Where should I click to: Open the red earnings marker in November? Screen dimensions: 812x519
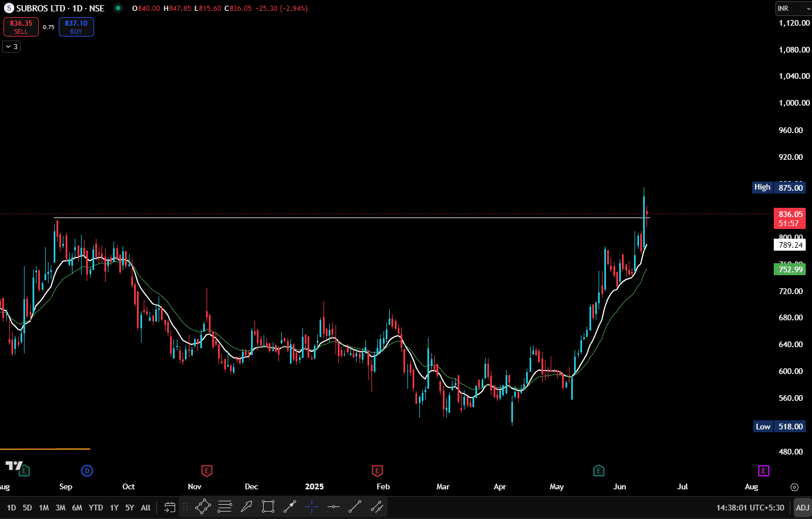(x=207, y=470)
